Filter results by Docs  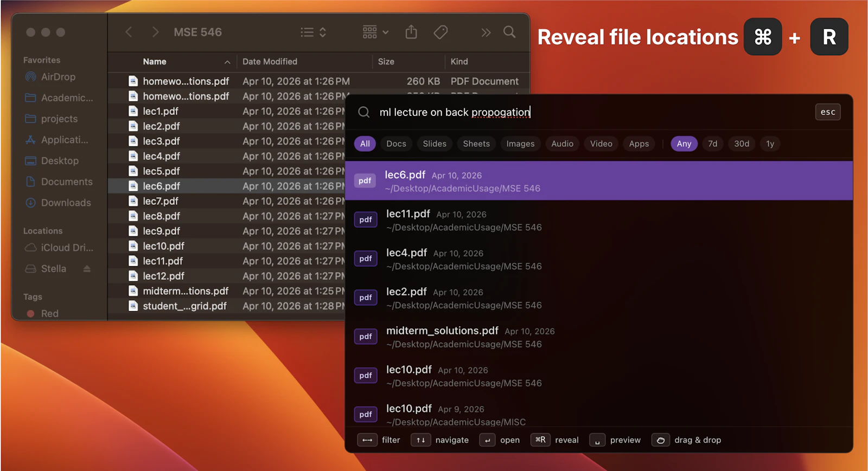click(x=396, y=144)
